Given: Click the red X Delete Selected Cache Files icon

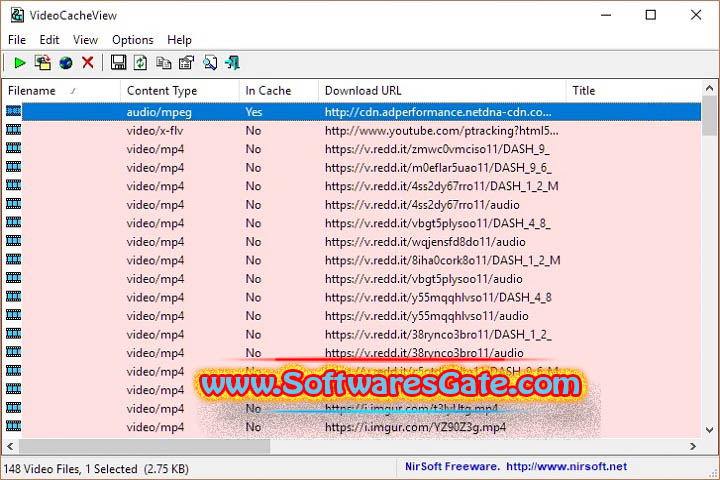Looking at the screenshot, I should pos(88,62).
